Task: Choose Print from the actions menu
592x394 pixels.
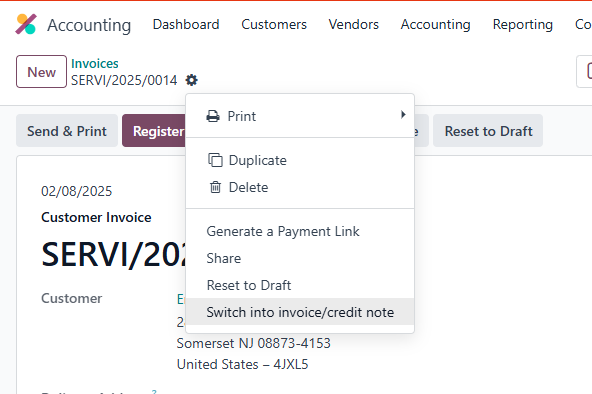Action: click(x=300, y=116)
